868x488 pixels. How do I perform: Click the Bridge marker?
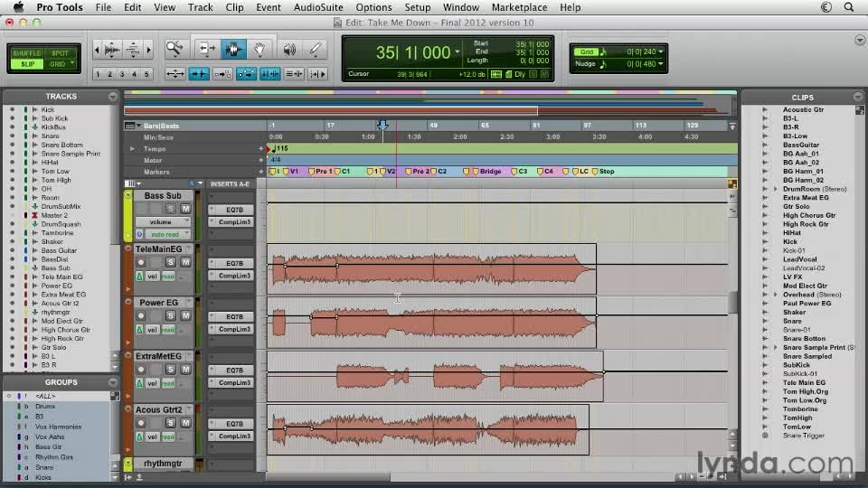[x=486, y=172]
